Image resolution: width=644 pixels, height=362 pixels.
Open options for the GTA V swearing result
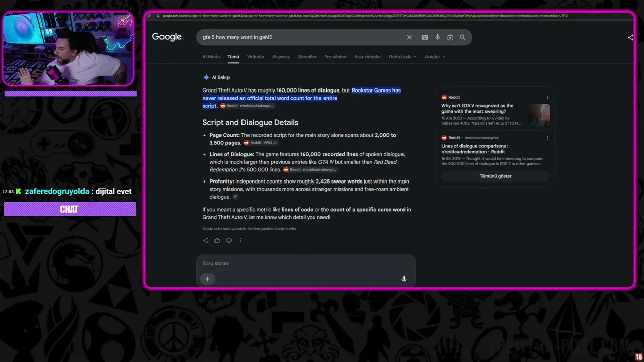pyautogui.click(x=547, y=97)
